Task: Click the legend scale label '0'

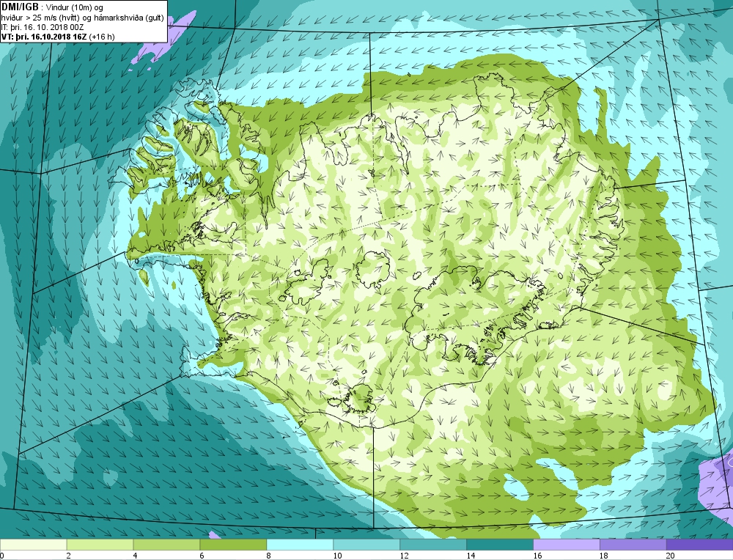Action: pyautogui.click(x=2, y=556)
